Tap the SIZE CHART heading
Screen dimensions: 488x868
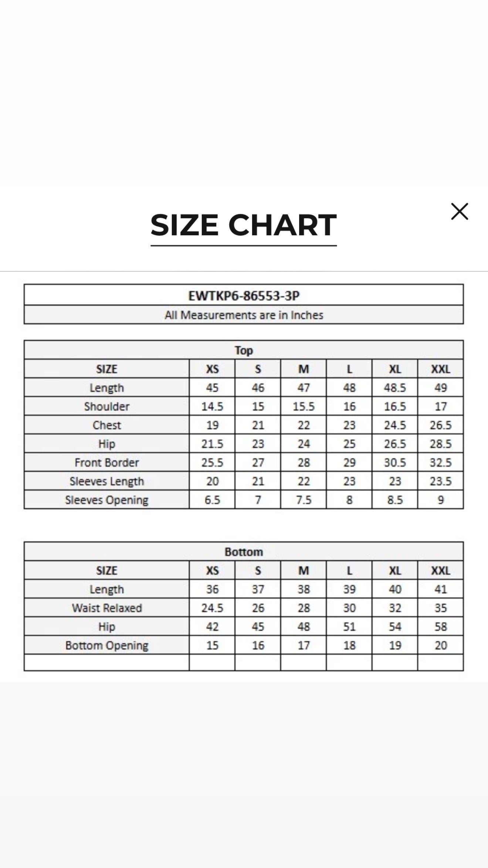(244, 225)
